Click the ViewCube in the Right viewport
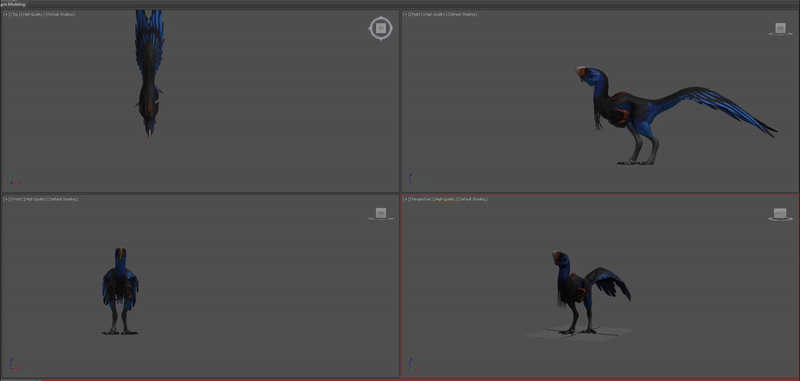 pos(780,29)
